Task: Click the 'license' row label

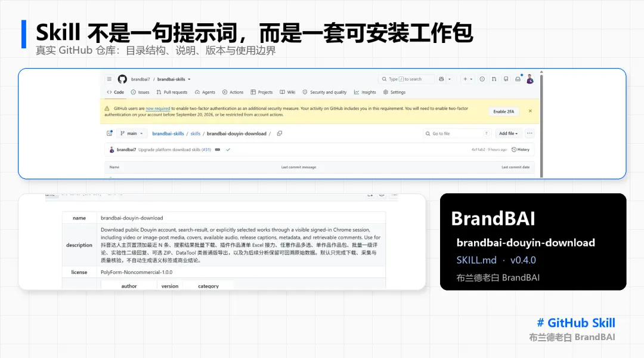Action: (79, 272)
